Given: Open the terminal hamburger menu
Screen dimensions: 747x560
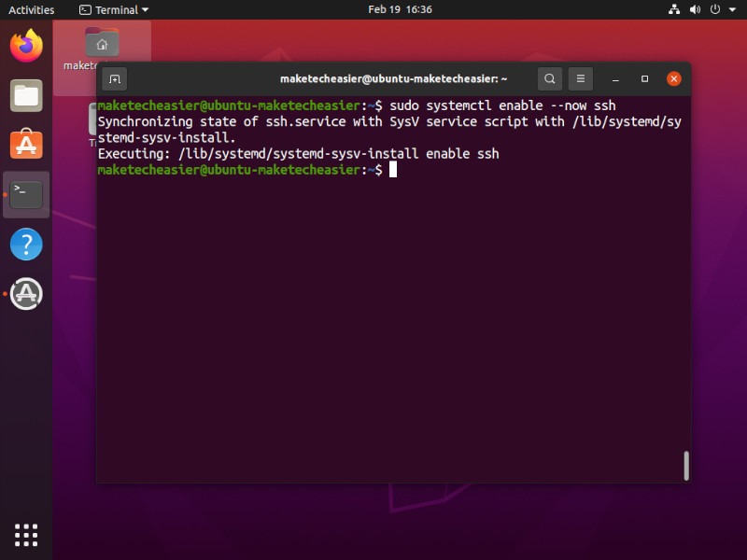Looking at the screenshot, I should [582, 78].
